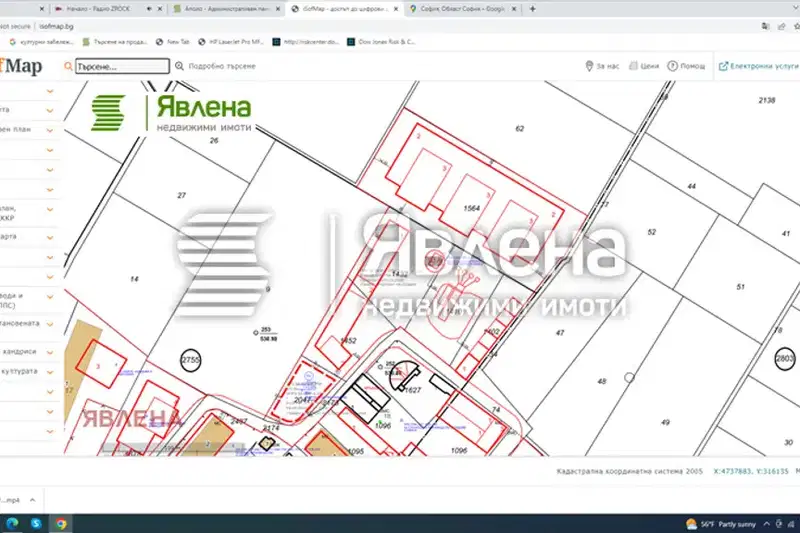This screenshot has height=533, width=800.
Task: Open the 'Помощ' menu item
Action: 692,66
